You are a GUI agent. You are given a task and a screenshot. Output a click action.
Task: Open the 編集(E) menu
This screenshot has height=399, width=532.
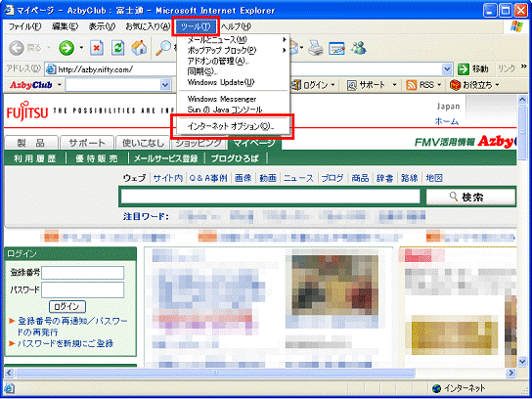click(66, 26)
